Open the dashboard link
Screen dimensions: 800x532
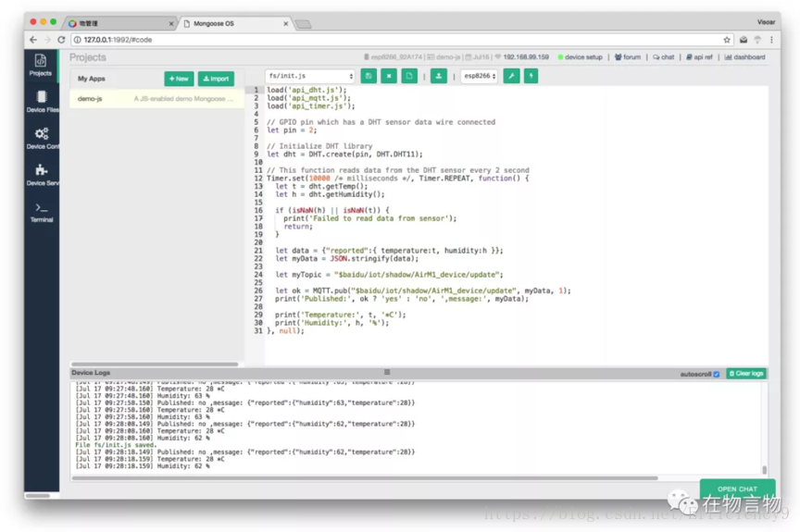click(x=744, y=57)
